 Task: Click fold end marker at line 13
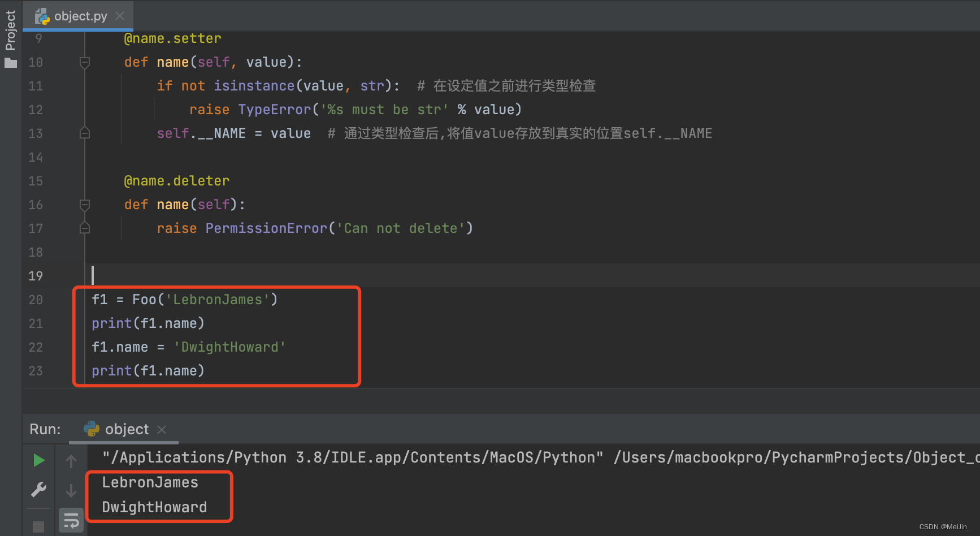(85, 133)
